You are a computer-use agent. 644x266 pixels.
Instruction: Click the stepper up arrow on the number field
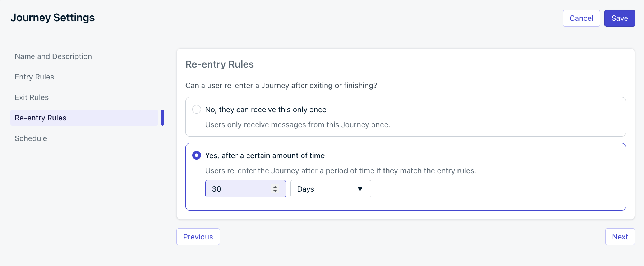(x=275, y=186)
